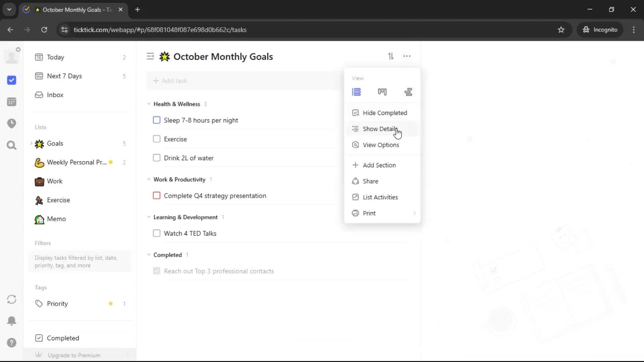
Task: Check off the Exercise task
Action: coord(157,139)
